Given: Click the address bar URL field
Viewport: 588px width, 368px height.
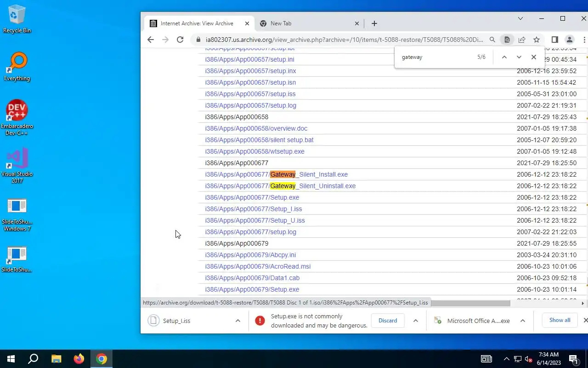Looking at the screenshot, I should click(345, 40).
